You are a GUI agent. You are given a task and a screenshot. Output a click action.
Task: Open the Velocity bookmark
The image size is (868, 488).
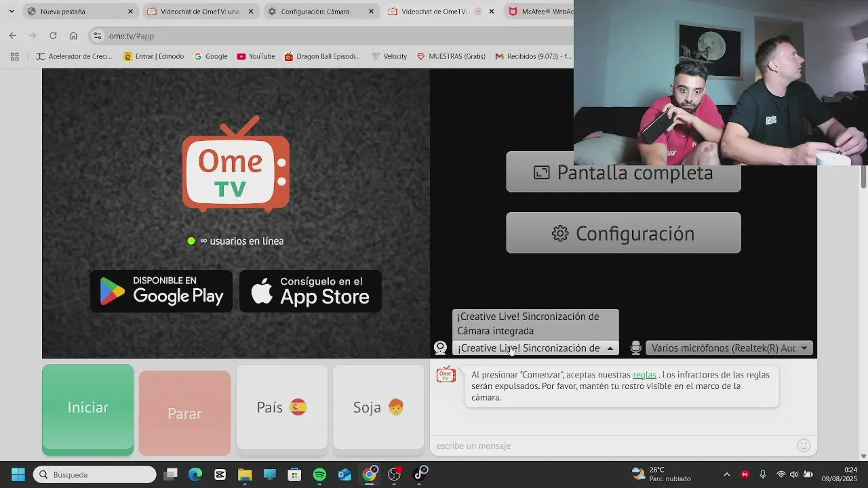click(x=389, y=56)
